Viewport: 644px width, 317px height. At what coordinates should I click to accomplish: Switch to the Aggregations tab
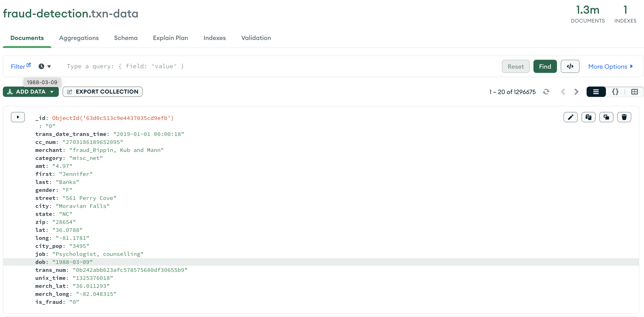pos(79,38)
